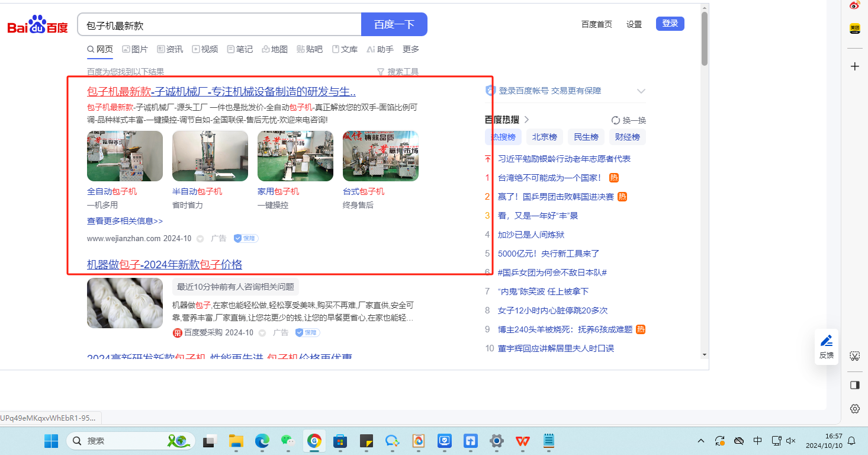Click the shield icon beside 登录百度帐号
Image resolution: width=868 pixels, height=455 pixels.
click(490, 91)
